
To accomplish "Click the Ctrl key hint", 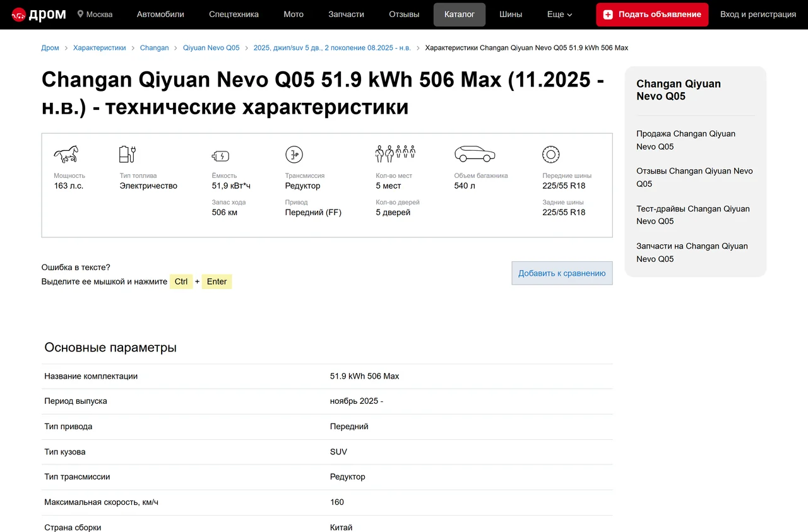I will click(181, 281).
